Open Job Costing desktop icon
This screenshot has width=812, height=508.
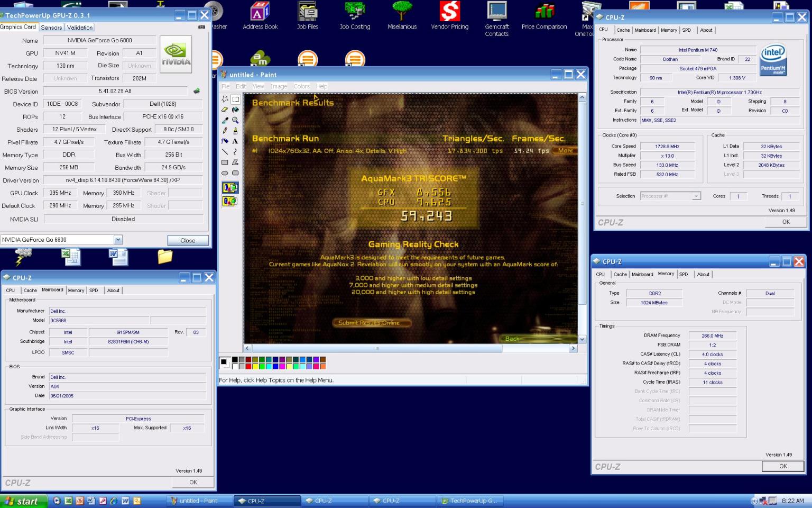tap(355, 15)
